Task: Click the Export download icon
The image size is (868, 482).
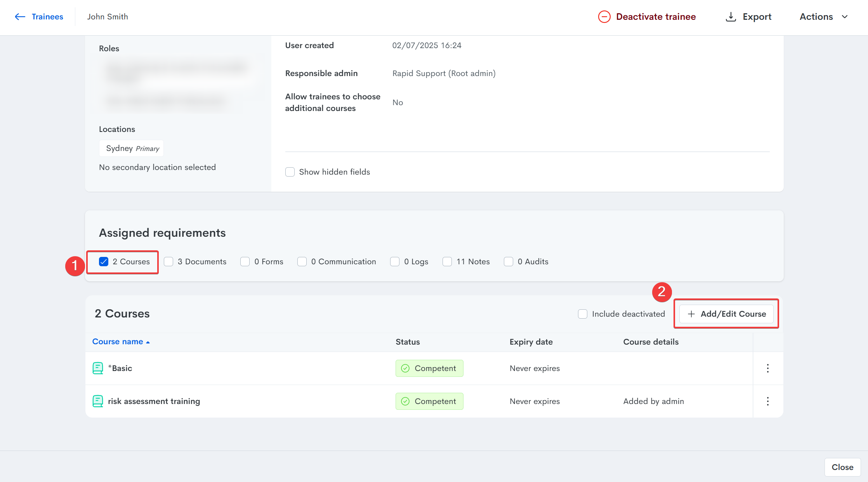Action: pos(731,17)
